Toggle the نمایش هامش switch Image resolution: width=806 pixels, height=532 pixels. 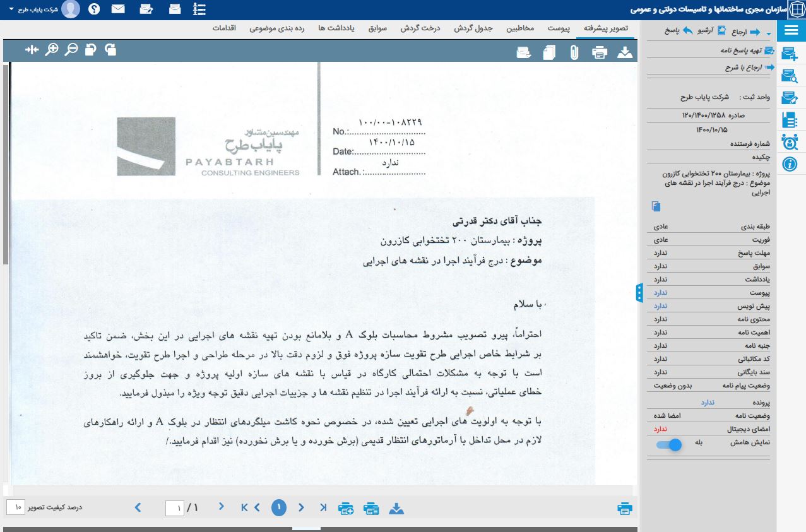tap(669, 444)
